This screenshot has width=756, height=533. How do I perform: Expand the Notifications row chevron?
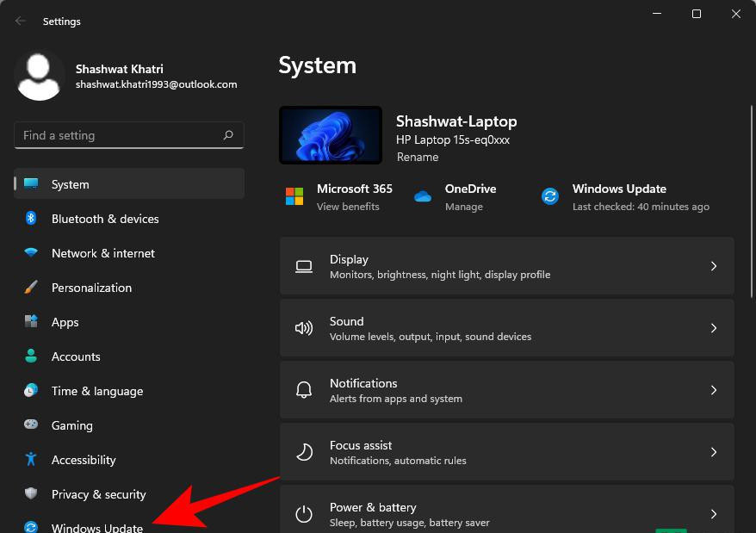click(x=713, y=390)
